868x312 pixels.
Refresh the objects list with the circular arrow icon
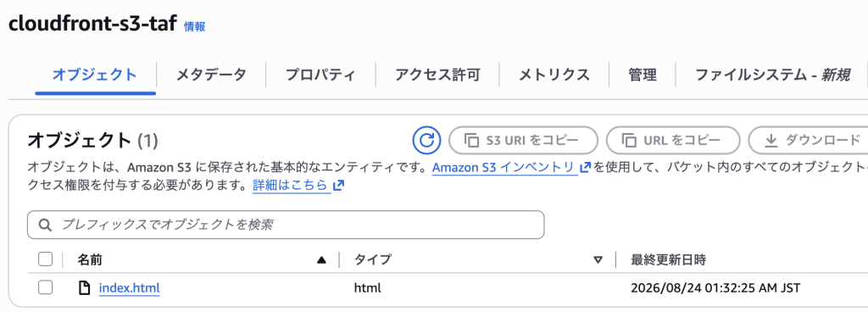[426, 140]
